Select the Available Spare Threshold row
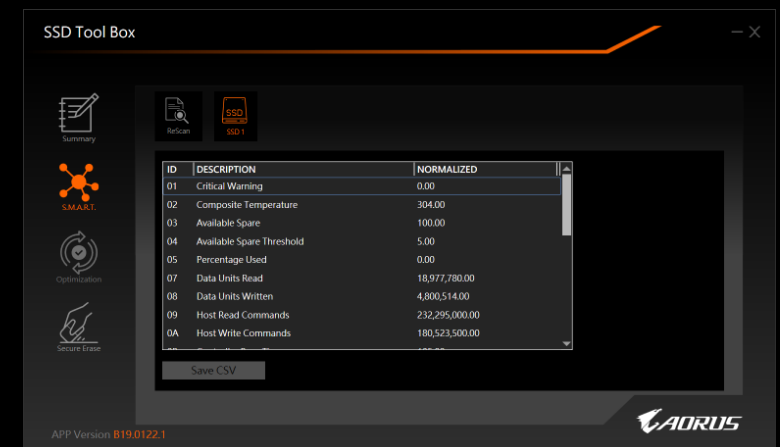 [362, 241]
